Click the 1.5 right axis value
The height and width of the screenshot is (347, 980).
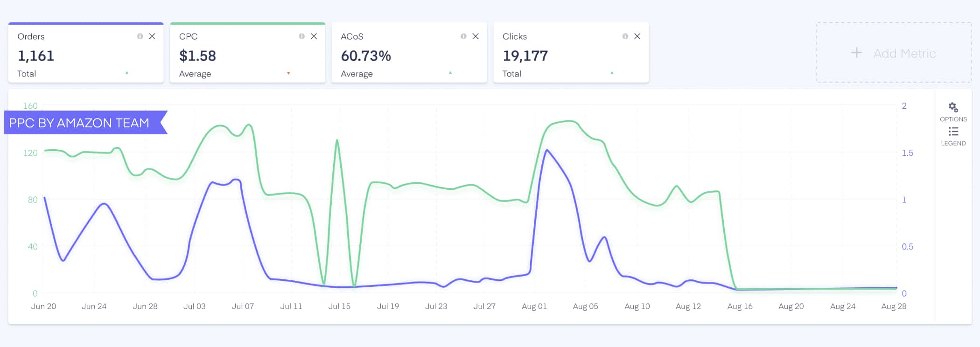907,153
